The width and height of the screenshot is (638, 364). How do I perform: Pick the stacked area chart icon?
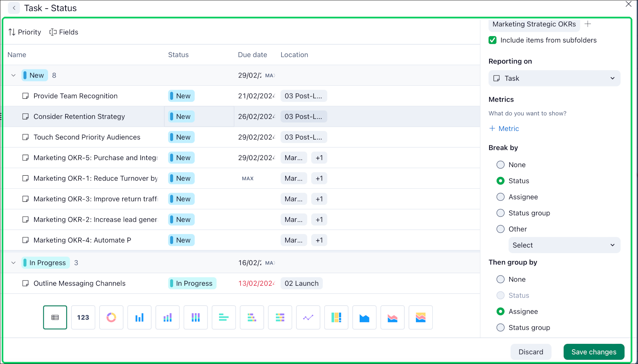point(392,317)
